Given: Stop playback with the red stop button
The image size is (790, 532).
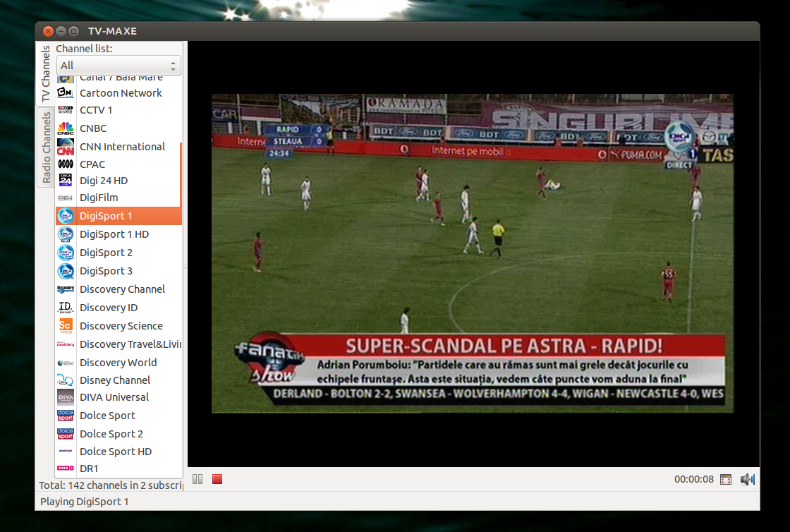Looking at the screenshot, I should pyautogui.click(x=217, y=479).
